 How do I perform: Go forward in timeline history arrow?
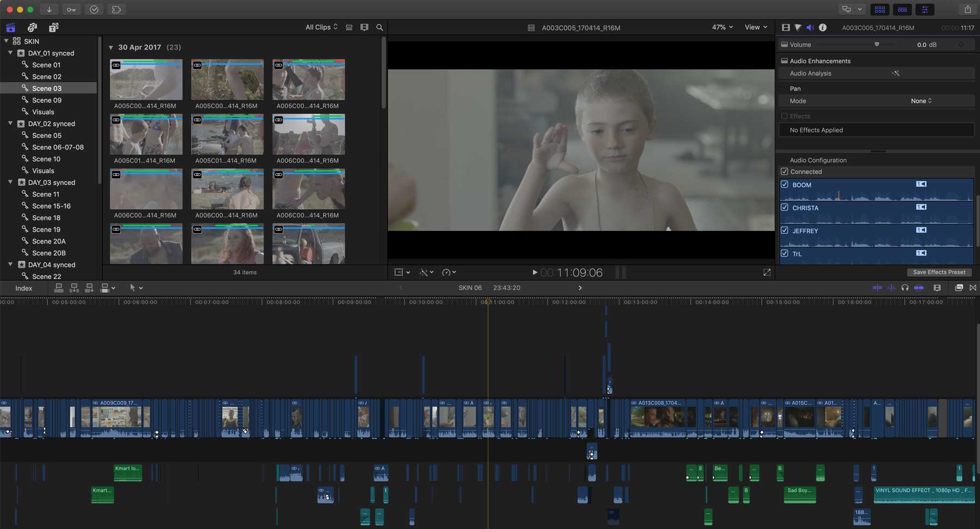tap(580, 288)
